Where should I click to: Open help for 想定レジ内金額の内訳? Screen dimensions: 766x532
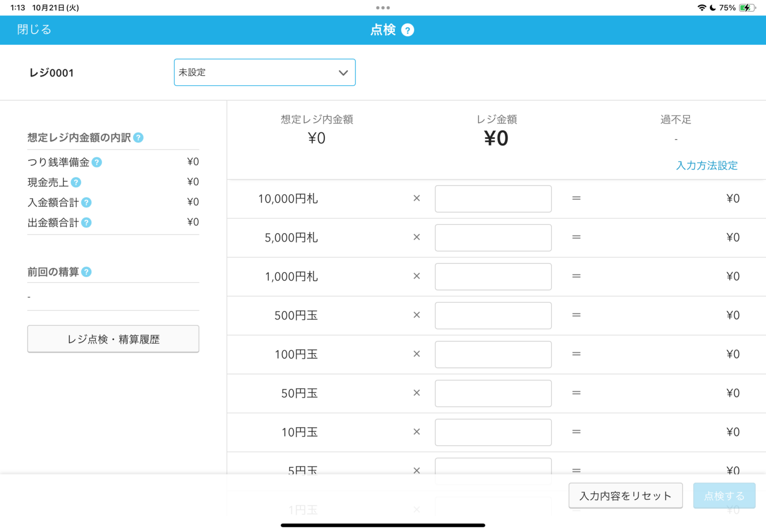[x=138, y=138]
